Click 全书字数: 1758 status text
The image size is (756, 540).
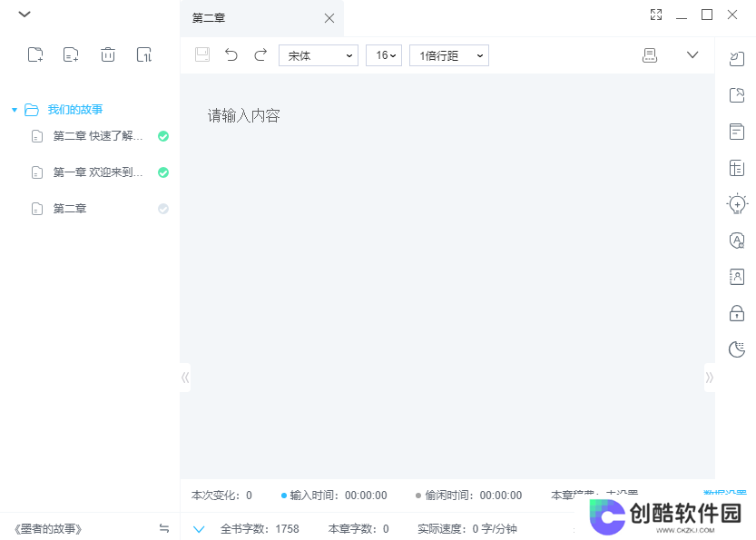point(260,529)
